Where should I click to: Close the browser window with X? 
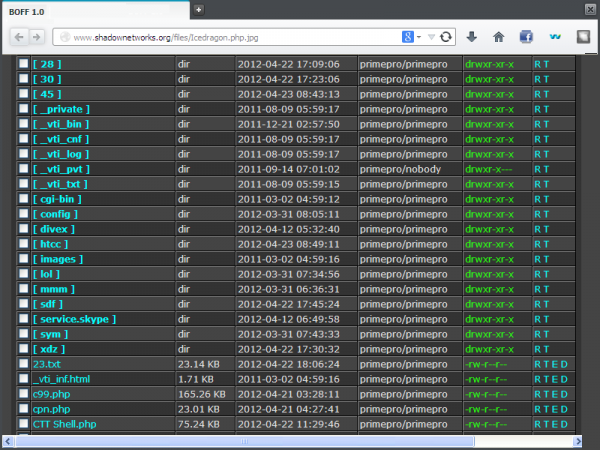pyautogui.click(x=590, y=9)
